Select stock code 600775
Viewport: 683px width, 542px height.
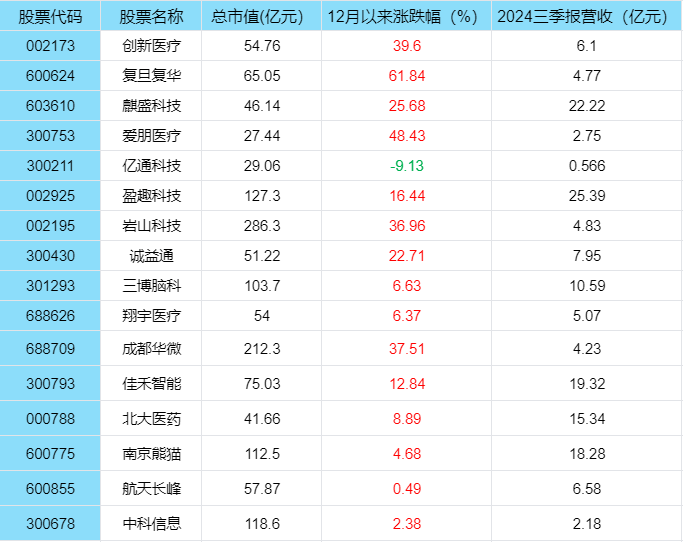coord(50,454)
